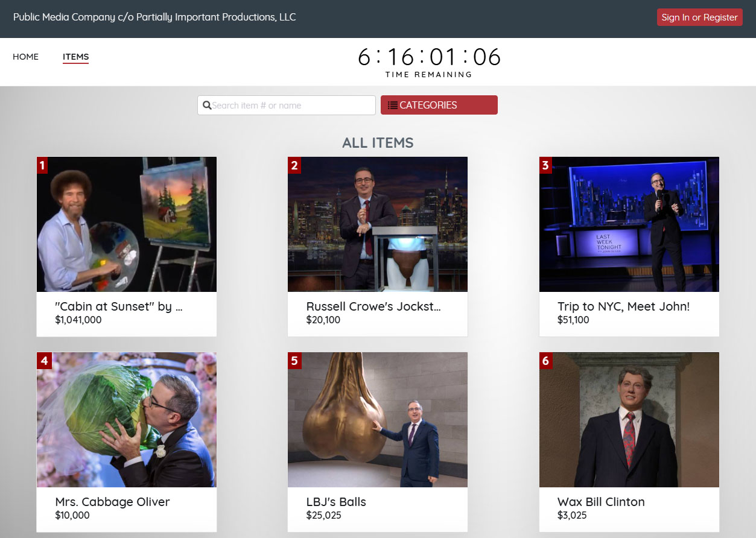The width and height of the screenshot is (756, 538).
Task: Click the search magnifier icon
Action: coord(207,106)
